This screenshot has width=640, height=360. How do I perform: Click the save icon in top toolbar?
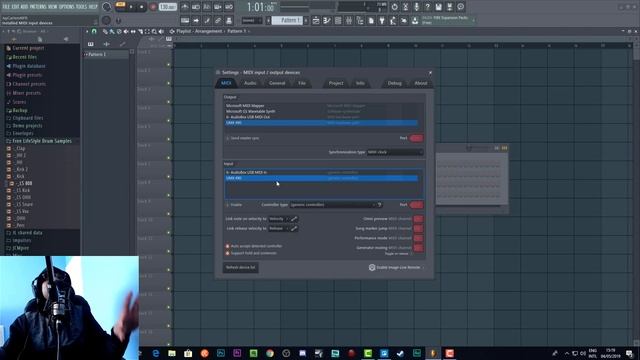438,7
